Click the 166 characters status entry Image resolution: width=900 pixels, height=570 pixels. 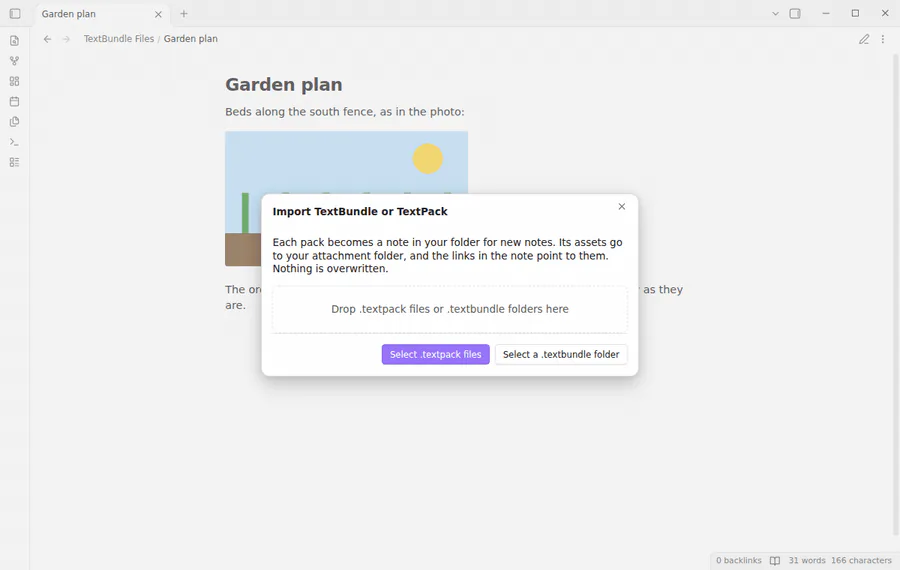(x=861, y=560)
